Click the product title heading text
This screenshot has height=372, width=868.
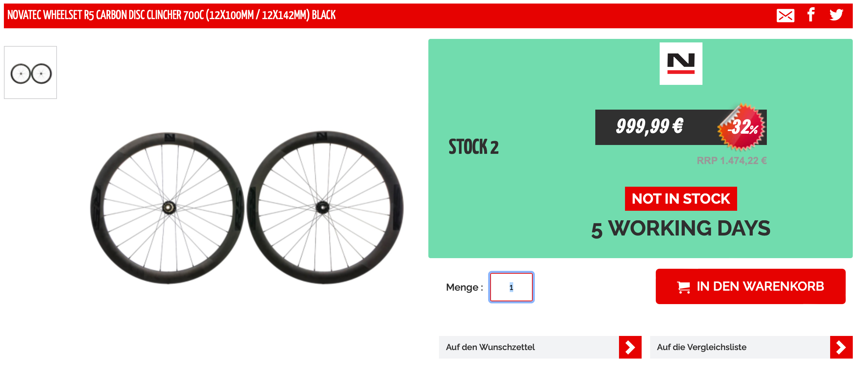click(171, 15)
